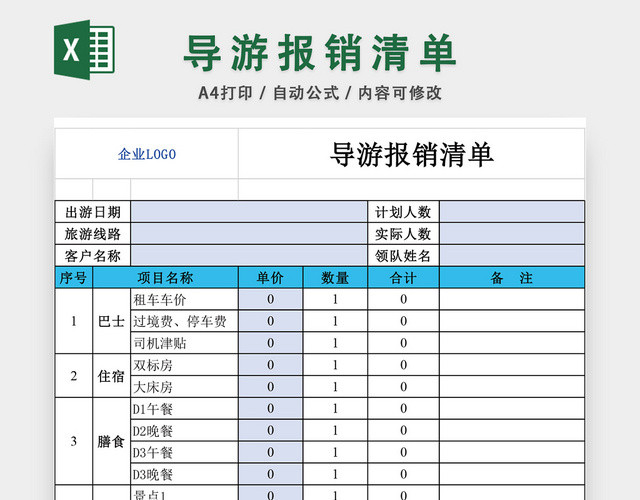Select the 旅游线路 label cell

coord(93,234)
